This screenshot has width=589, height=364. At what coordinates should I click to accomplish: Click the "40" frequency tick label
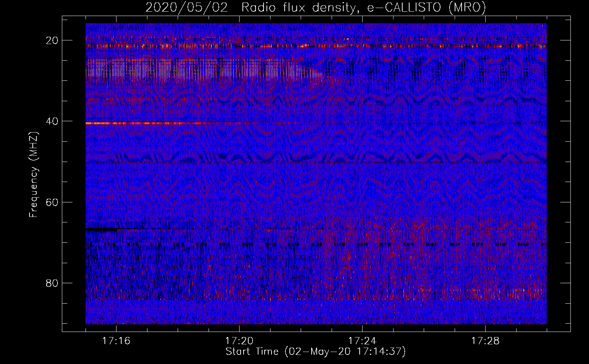tap(52, 121)
